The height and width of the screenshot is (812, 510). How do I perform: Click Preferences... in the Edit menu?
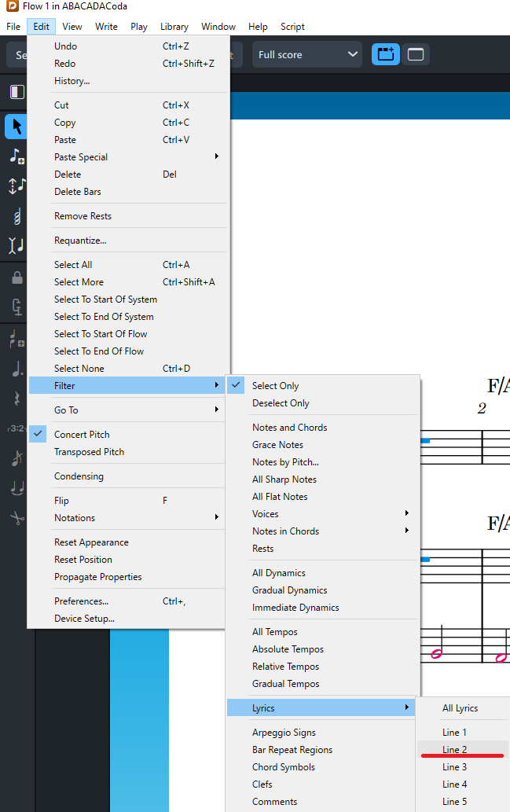coord(81,601)
